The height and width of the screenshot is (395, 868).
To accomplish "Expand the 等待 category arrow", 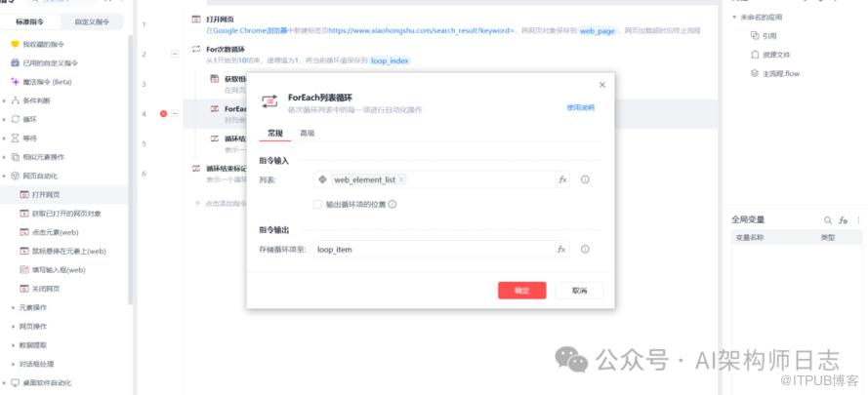I will coord(5,138).
